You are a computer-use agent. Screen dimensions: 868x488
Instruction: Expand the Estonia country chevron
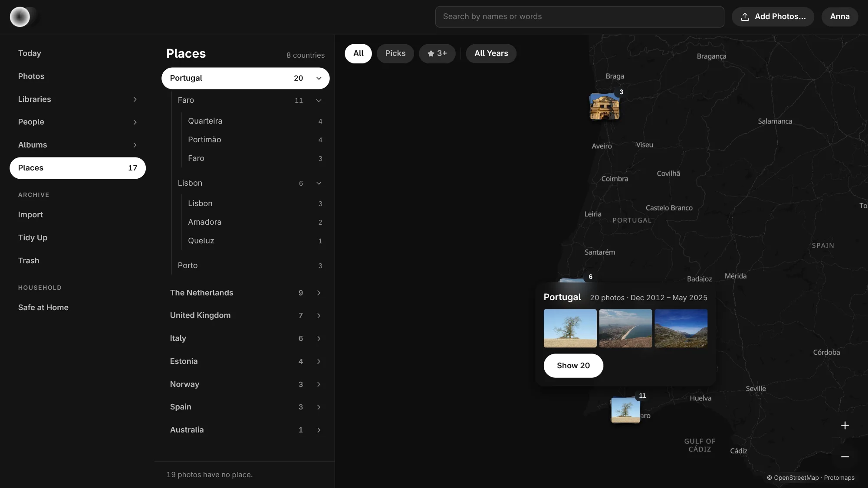319,362
